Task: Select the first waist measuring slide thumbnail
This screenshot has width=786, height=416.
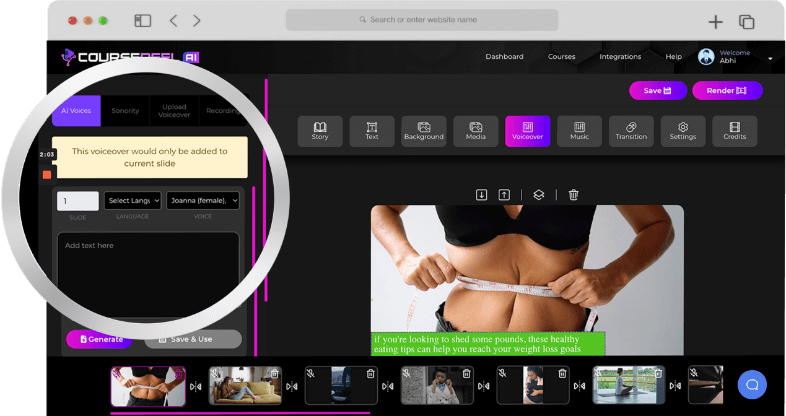Action: pos(148,386)
